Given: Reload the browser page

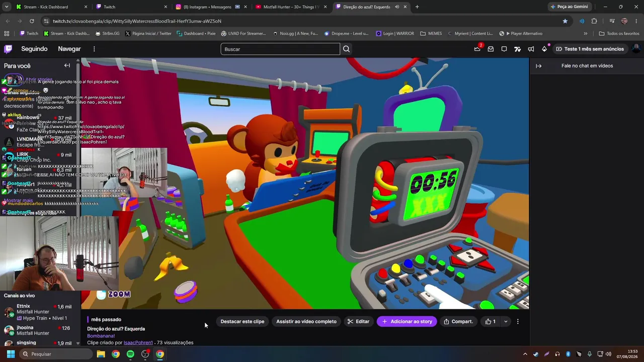Looking at the screenshot, I should 32,21.
